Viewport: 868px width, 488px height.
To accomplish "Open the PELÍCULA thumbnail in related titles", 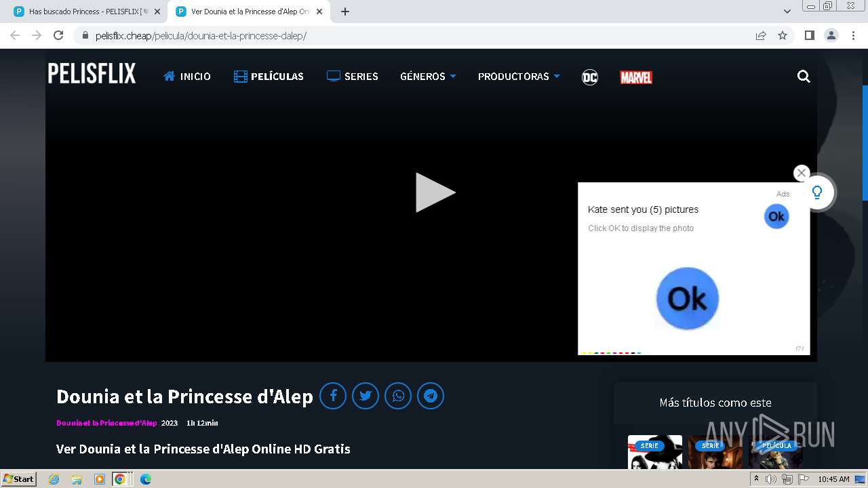I will [776, 452].
